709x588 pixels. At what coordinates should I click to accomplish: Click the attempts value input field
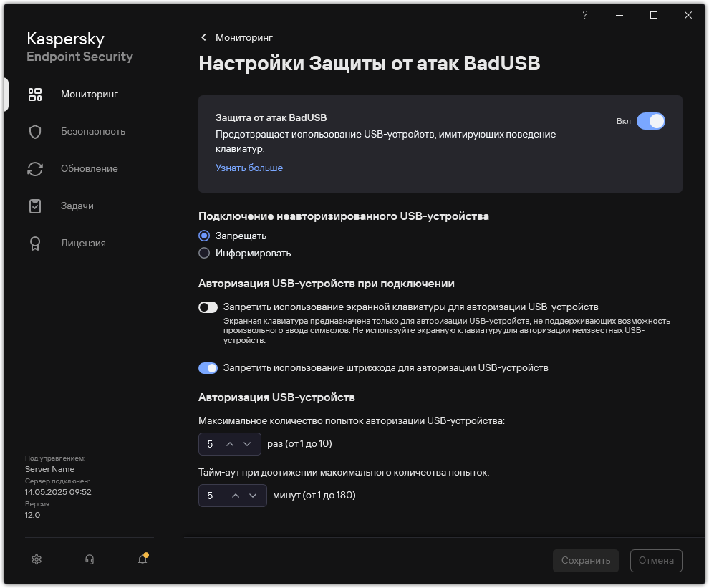click(x=211, y=443)
